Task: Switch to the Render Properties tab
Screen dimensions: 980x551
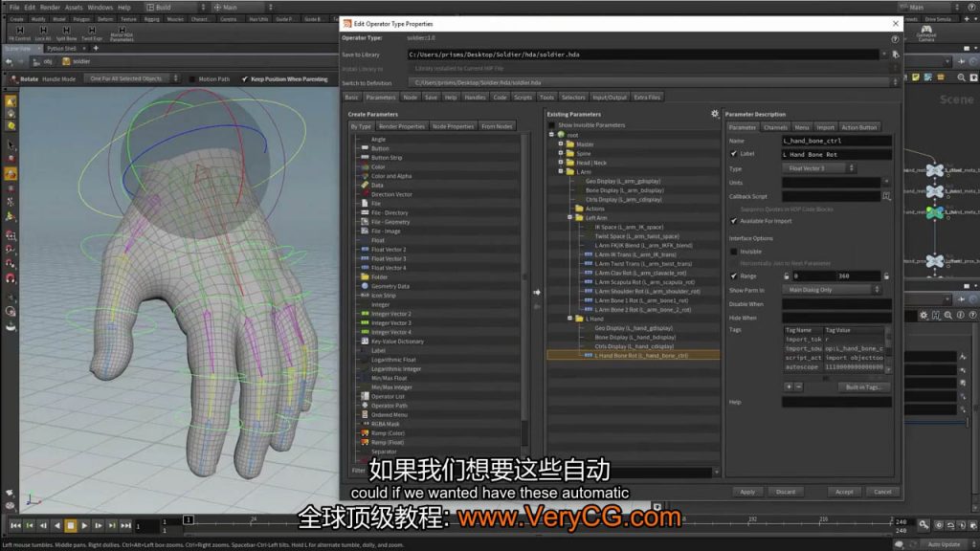Action: tap(401, 127)
